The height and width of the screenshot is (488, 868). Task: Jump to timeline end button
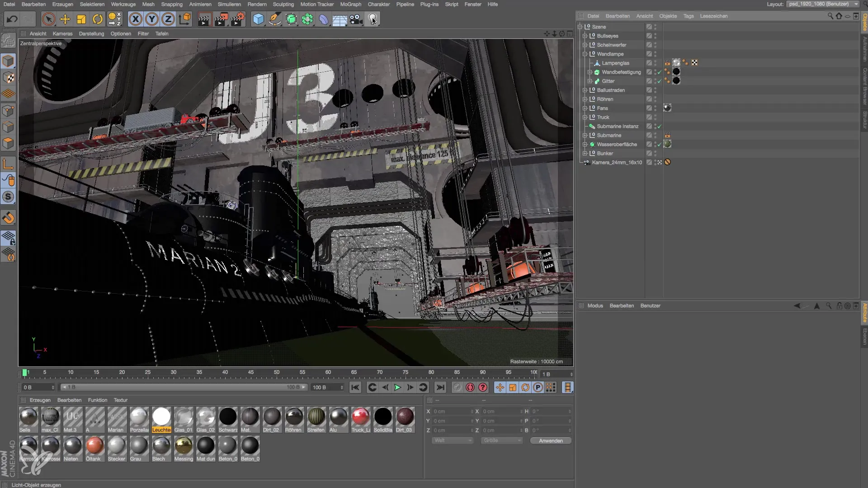point(440,387)
